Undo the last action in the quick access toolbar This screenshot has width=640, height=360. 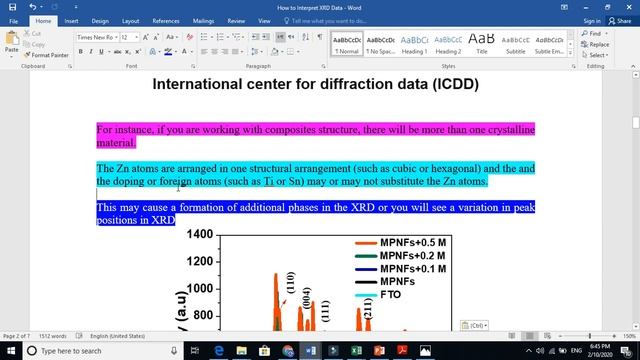(x=33, y=7)
